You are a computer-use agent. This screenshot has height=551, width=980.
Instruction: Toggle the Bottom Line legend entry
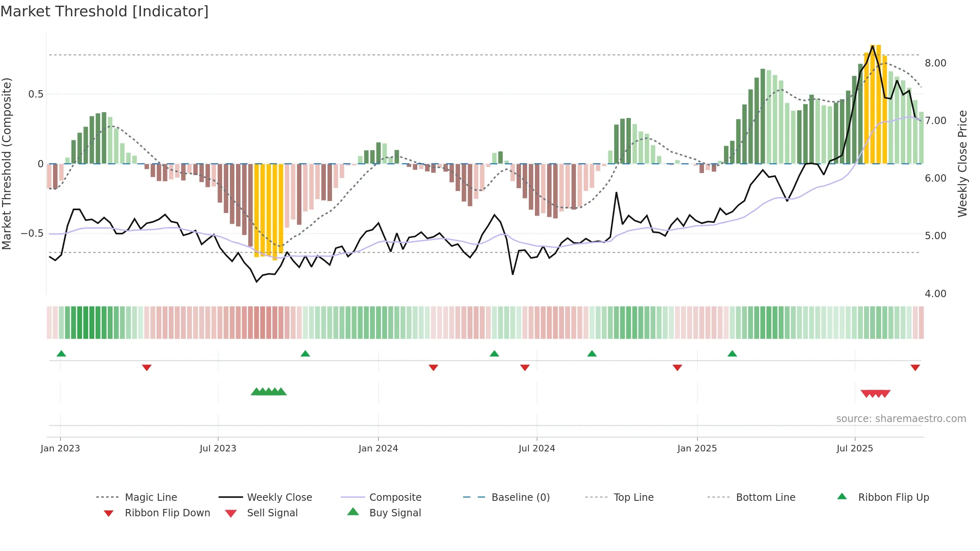(751, 497)
